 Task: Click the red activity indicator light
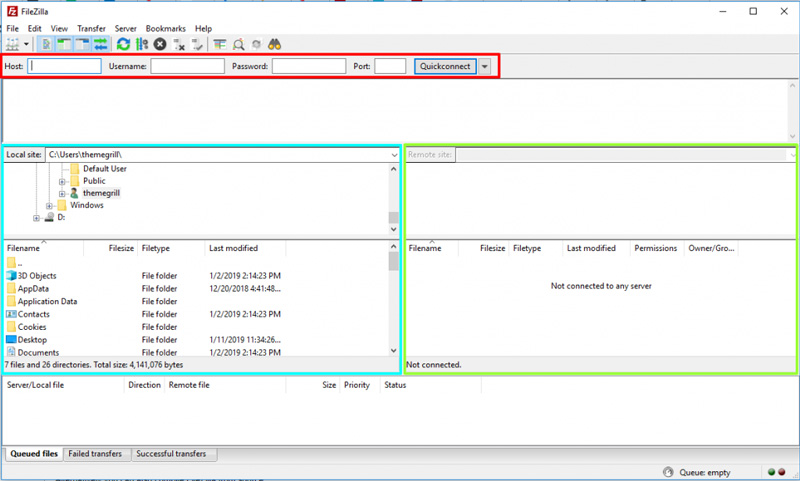click(x=782, y=472)
